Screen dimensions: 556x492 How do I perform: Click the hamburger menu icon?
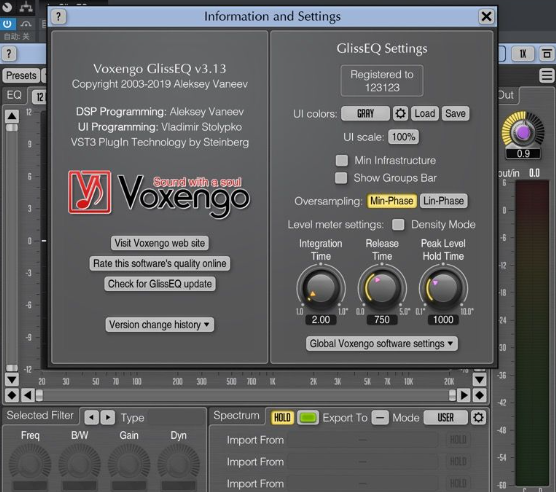point(546,76)
